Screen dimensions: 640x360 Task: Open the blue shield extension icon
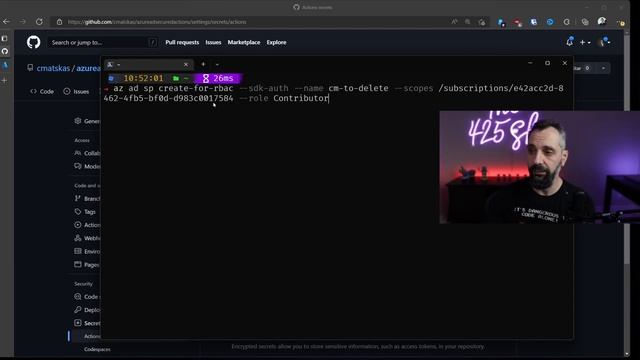[x=533, y=22]
